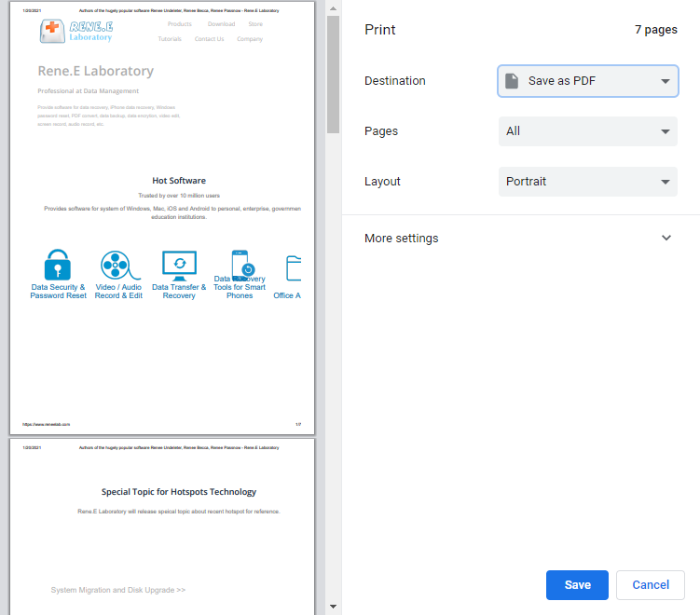
Task: Click the Office folder icon in the preview
Action: (294, 267)
